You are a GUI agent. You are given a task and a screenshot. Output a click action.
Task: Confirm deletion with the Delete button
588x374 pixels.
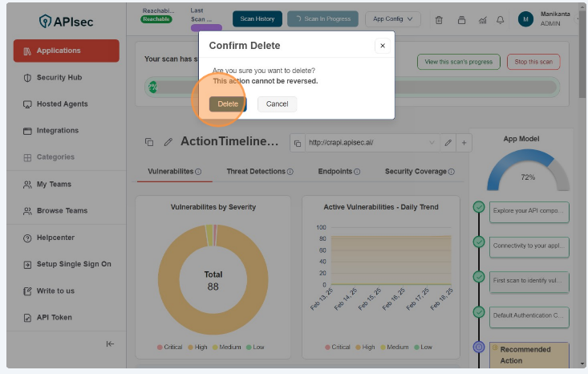[228, 104]
